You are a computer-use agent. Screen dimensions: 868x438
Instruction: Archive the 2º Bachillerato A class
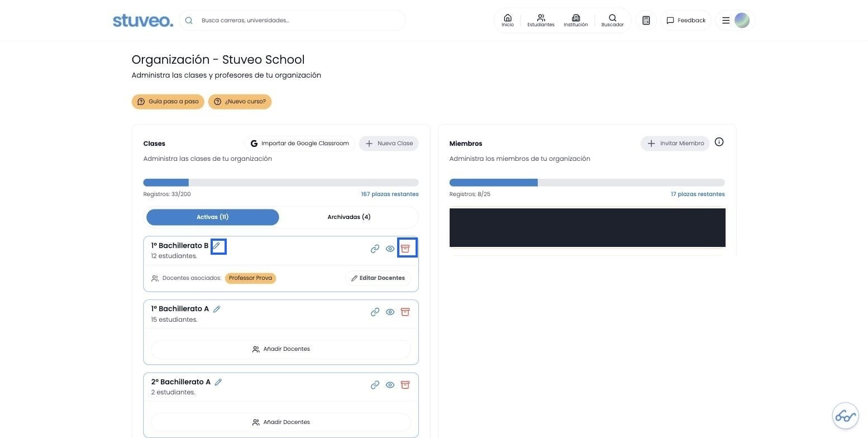406,385
